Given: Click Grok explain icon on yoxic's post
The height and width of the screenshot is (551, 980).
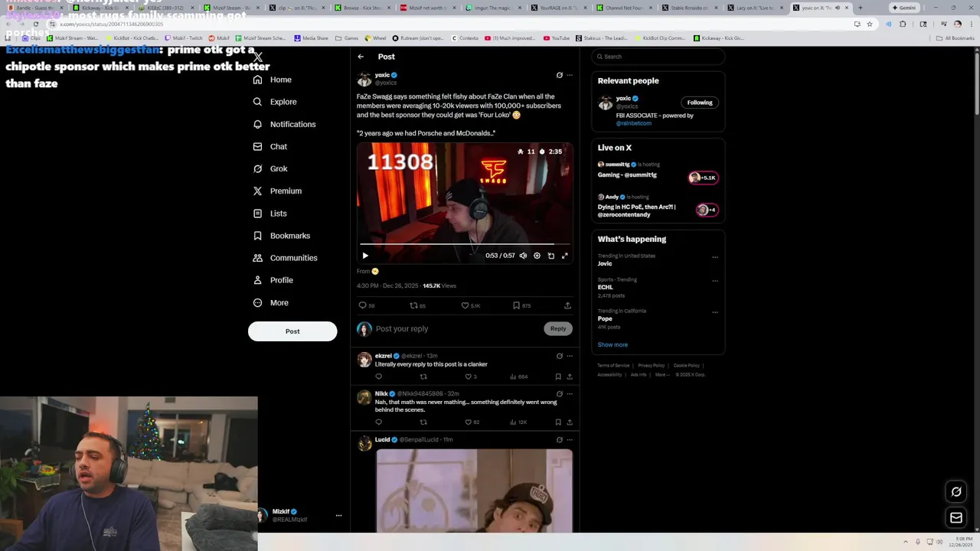Looking at the screenshot, I should tap(559, 75).
